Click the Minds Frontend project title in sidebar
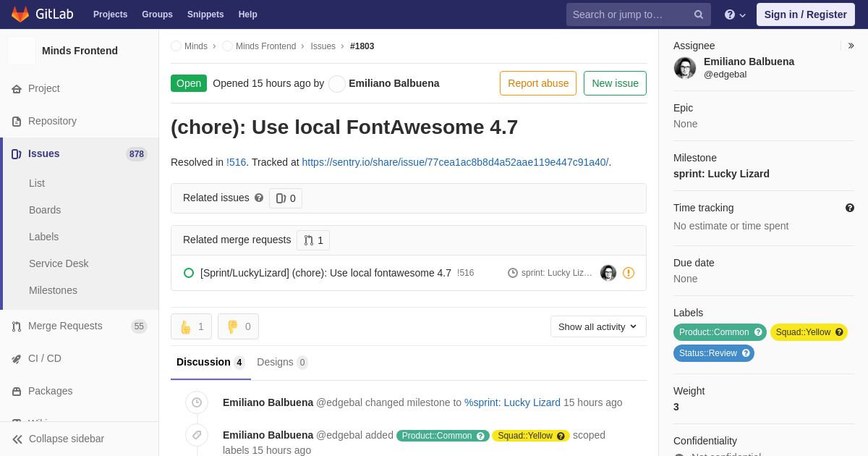 tap(80, 51)
